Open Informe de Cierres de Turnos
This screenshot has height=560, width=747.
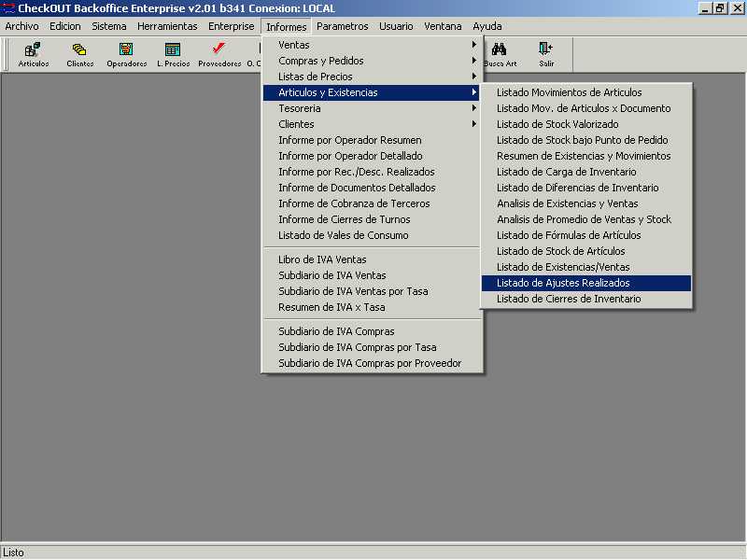click(x=371, y=219)
